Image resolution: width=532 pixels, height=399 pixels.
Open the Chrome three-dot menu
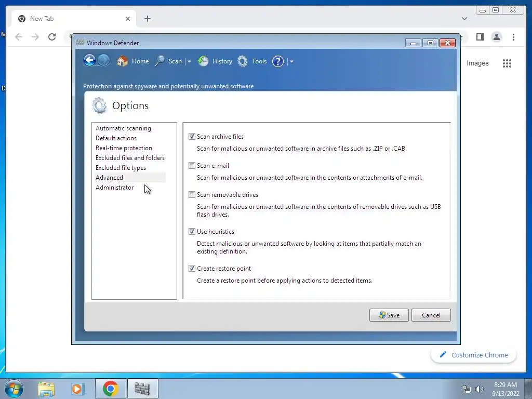pos(513,37)
